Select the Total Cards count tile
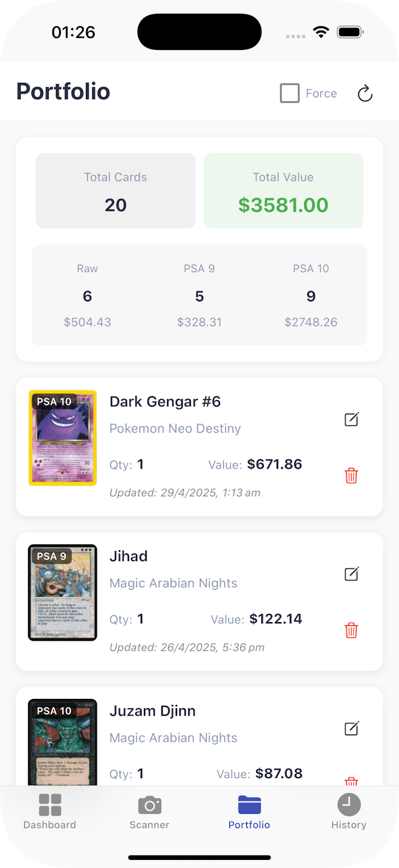Viewport: 399px width, 868px height. tap(115, 191)
